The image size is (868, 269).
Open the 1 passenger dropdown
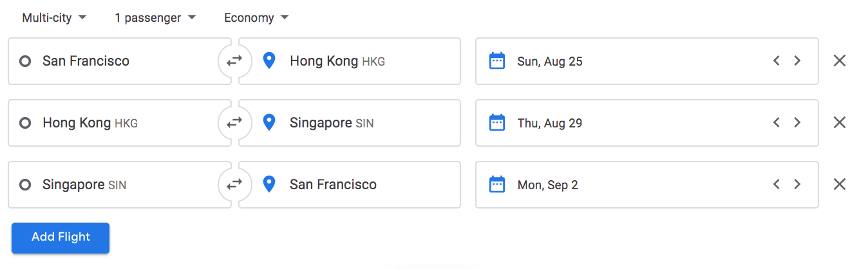click(155, 18)
